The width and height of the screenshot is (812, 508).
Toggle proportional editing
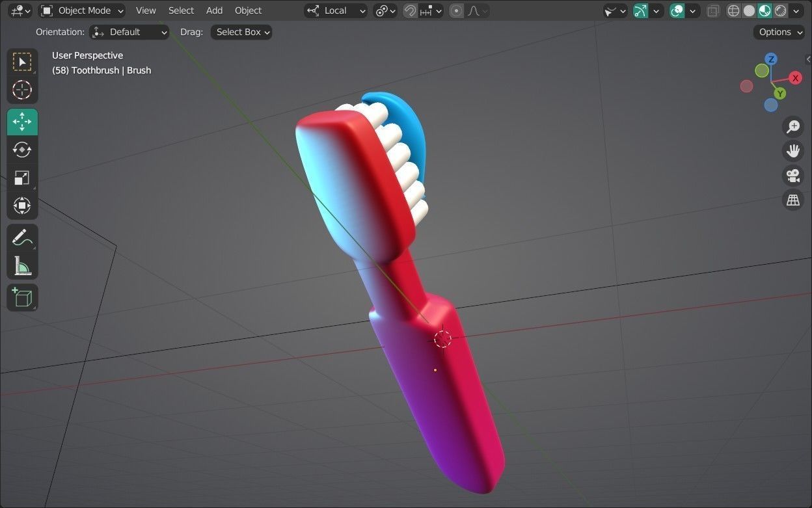(455, 10)
